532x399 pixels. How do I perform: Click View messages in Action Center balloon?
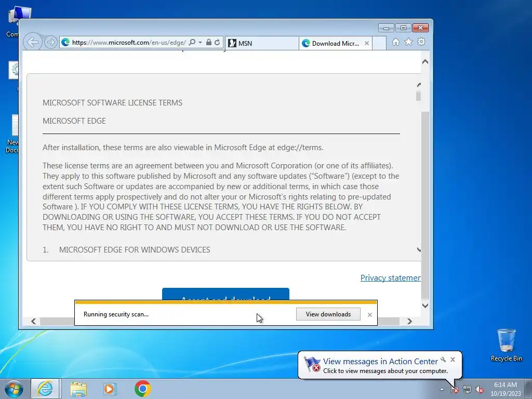point(380,362)
